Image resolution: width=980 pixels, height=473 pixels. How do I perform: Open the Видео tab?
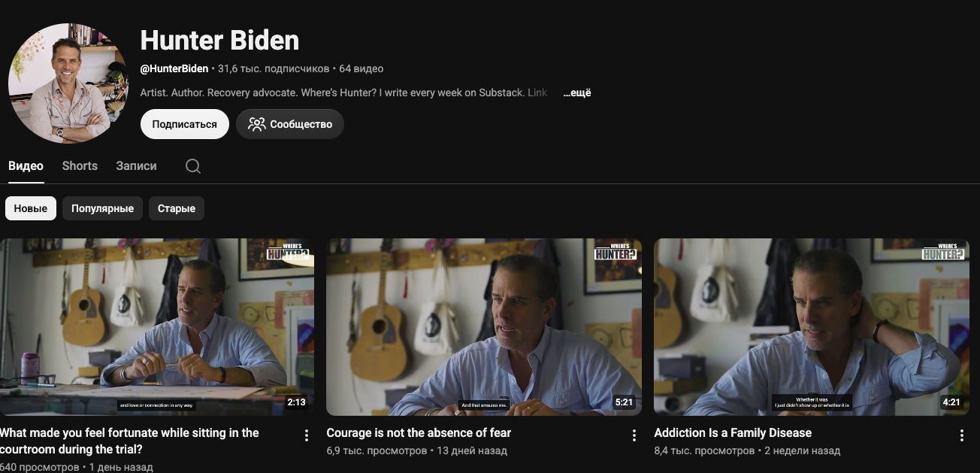click(26, 166)
